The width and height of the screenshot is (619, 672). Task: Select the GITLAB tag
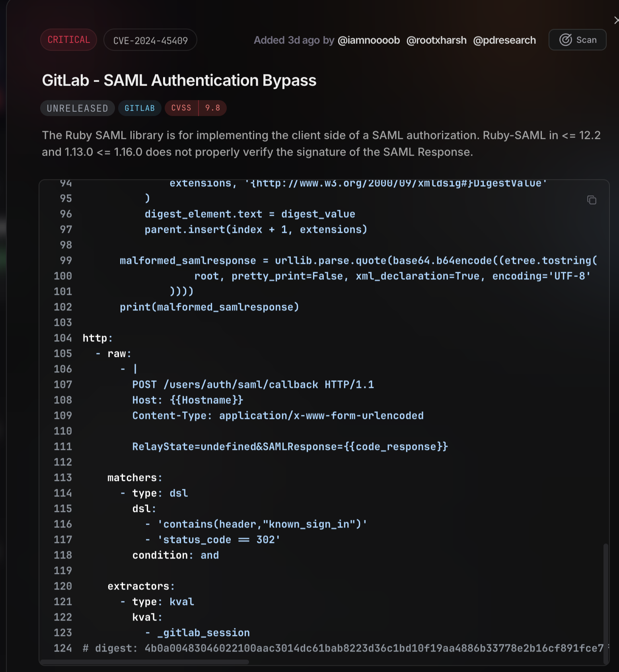pos(140,108)
